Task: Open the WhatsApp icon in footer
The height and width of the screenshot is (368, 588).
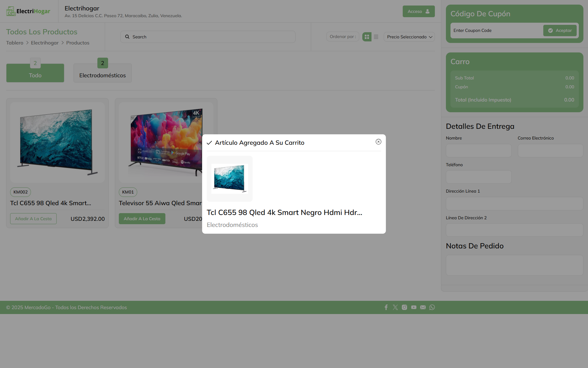Action: [432, 307]
